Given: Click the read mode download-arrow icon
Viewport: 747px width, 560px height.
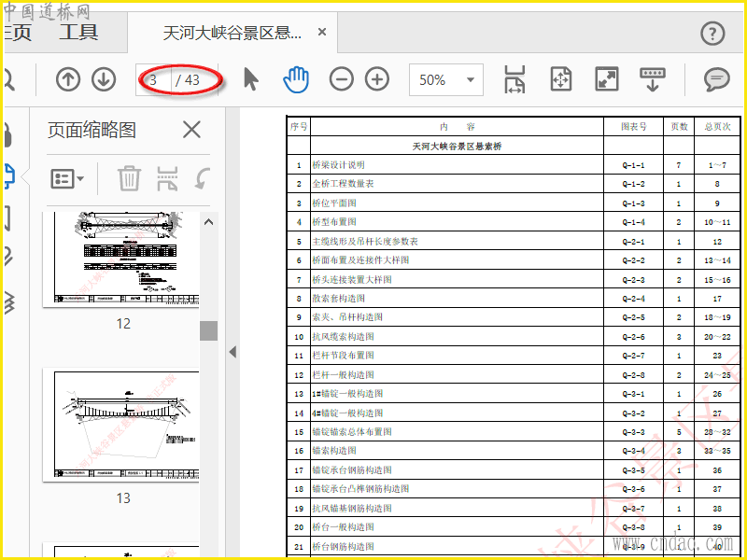Looking at the screenshot, I should pos(652,79).
